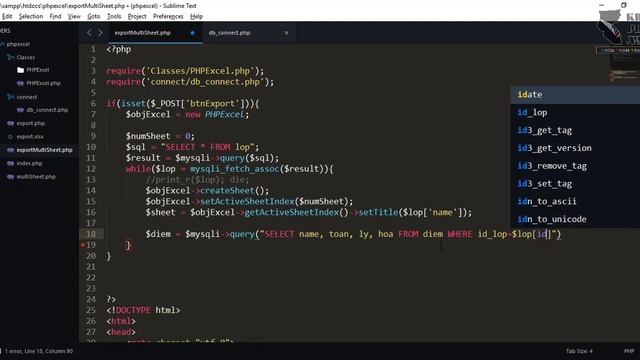Open the Preferences menu
The height and width of the screenshot is (360, 640).
[x=168, y=16]
